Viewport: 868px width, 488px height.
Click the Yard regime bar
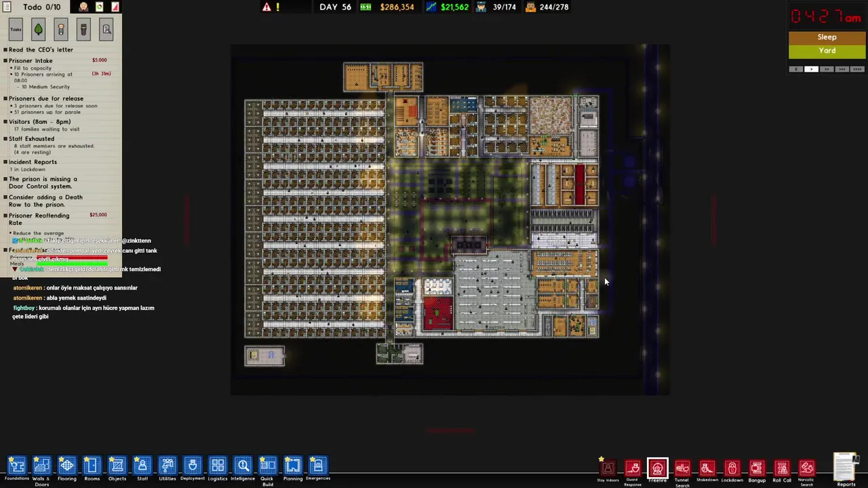(x=827, y=51)
